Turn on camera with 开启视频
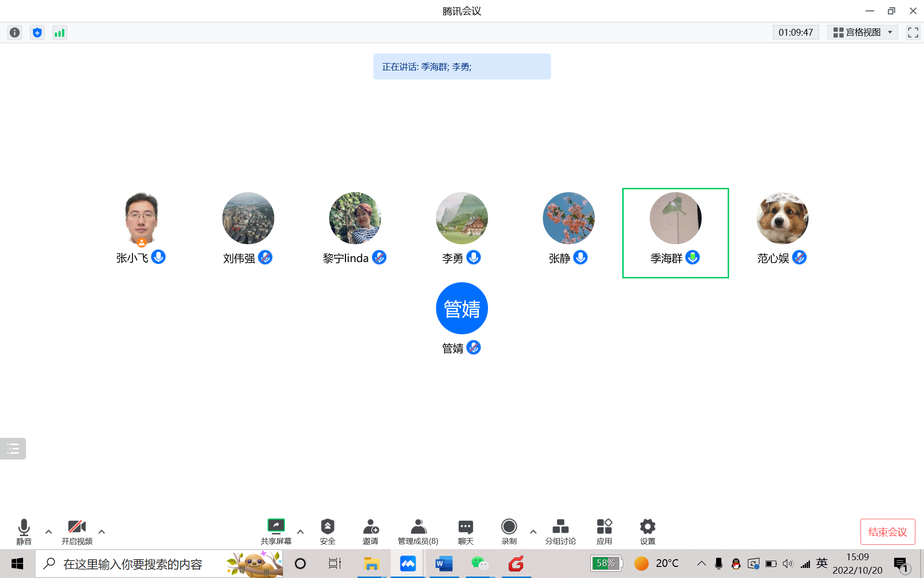The width and height of the screenshot is (924, 578). pyautogui.click(x=77, y=531)
